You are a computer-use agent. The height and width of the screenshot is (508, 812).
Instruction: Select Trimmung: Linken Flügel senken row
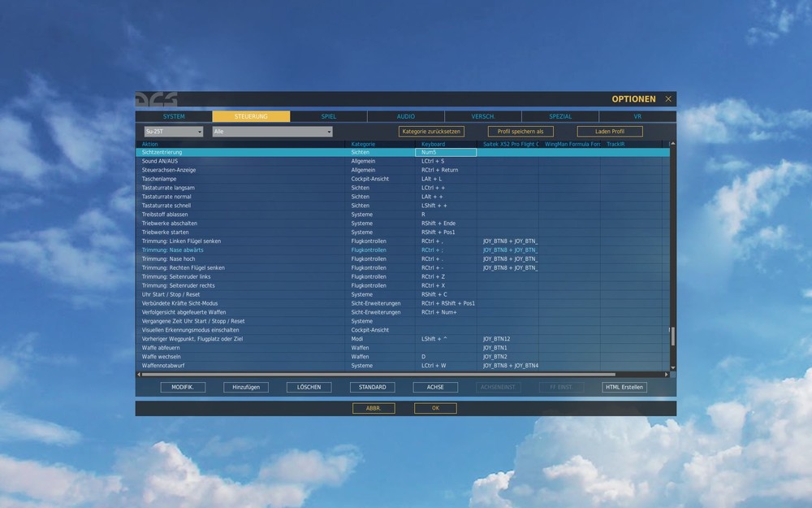click(x=403, y=241)
